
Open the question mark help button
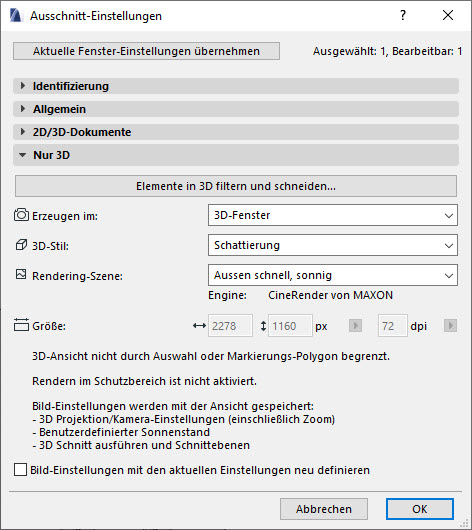coord(403,15)
